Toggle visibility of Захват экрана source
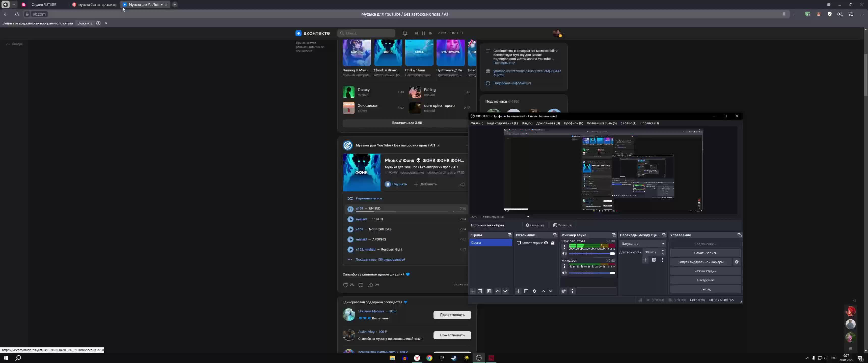Screen dimensions: 868x363 pos(546,243)
